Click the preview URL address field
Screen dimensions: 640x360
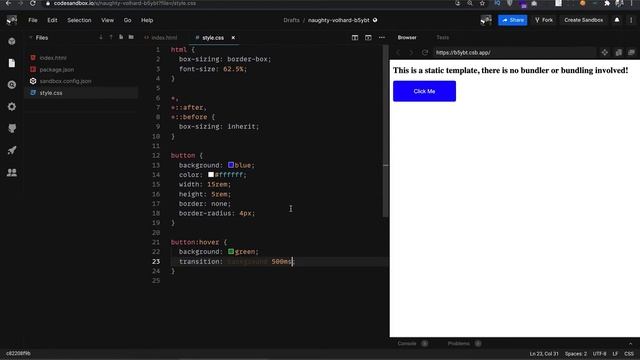click(x=514, y=52)
